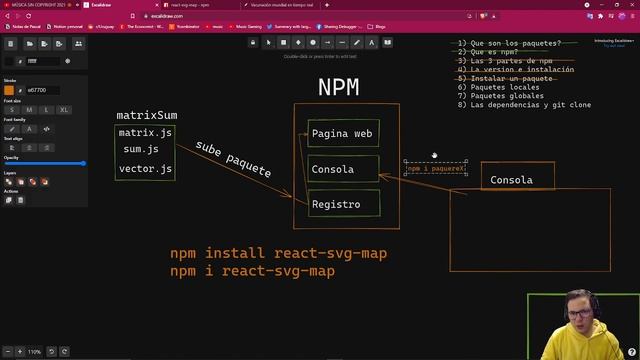
Task: Align text center
Action: 29,148
